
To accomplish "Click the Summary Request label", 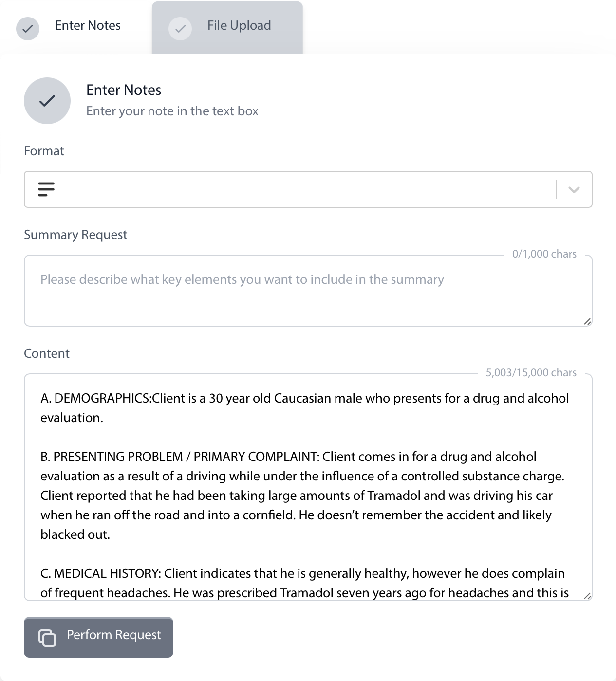I will pyautogui.click(x=75, y=235).
